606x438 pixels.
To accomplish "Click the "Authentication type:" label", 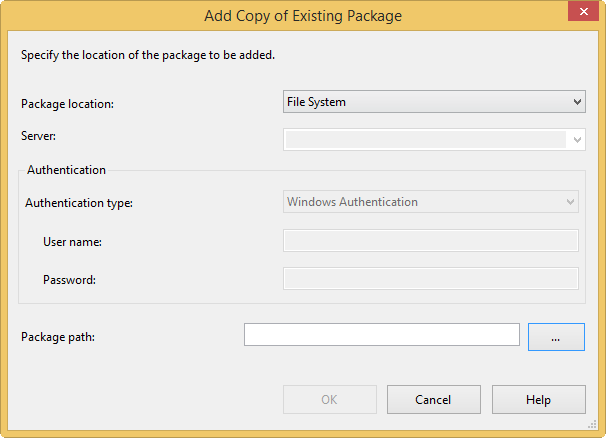I will [79, 203].
